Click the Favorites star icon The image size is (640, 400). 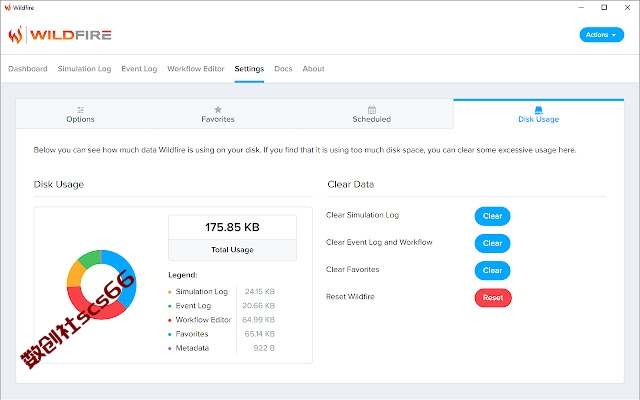[218, 109]
